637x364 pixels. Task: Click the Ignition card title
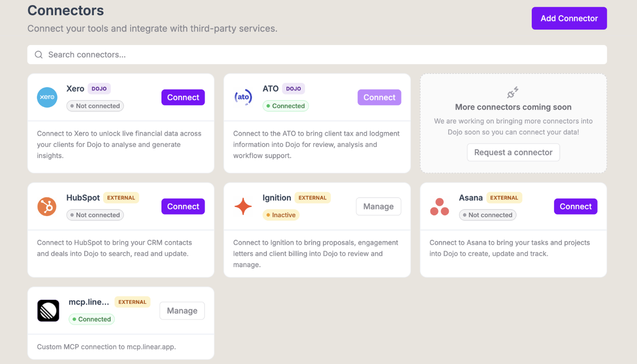tap(277, 198)
